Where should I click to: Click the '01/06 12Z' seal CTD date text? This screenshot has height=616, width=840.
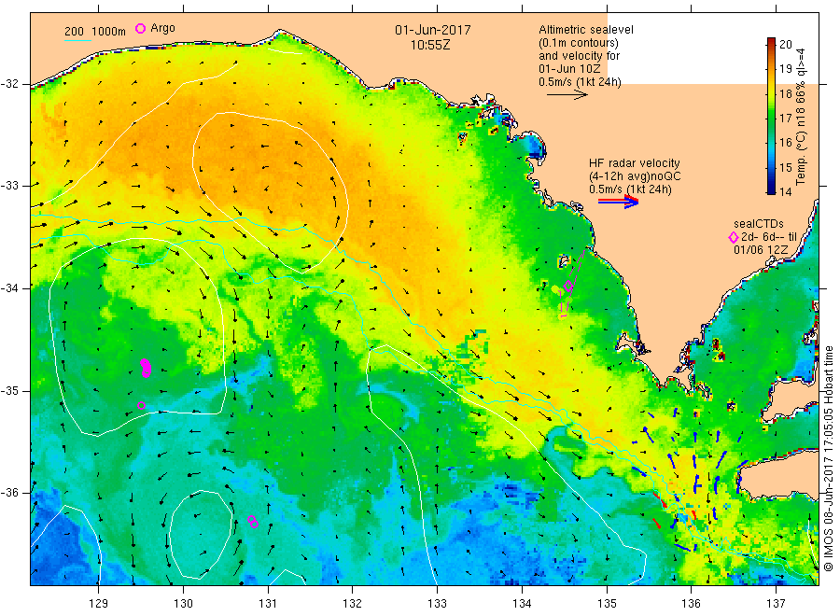tap(761, 250)
